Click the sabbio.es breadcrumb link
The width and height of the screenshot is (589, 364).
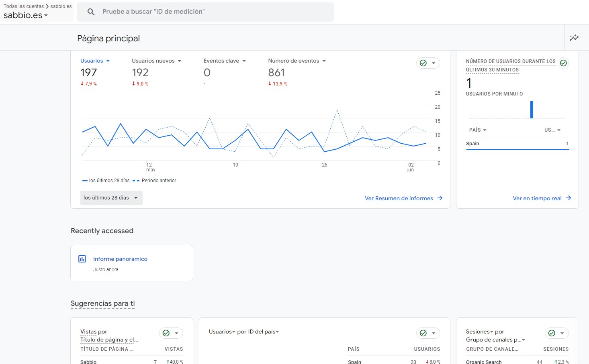click(x=61, y=6)
